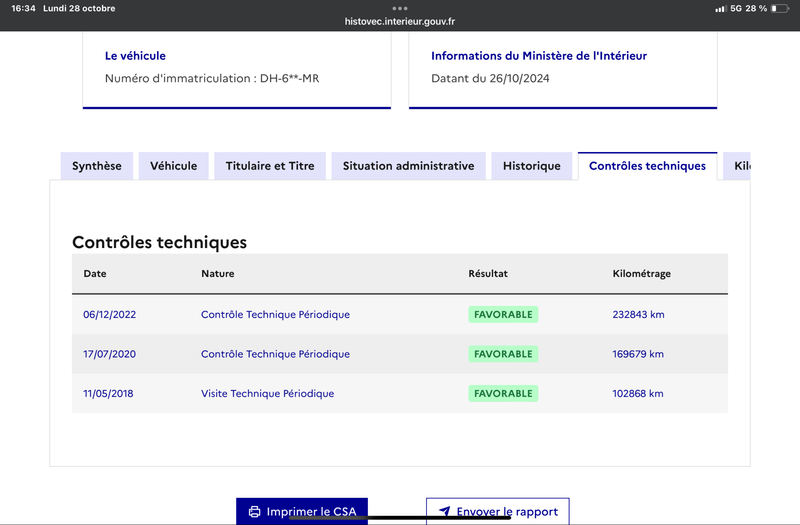Open the Synthèse tab
The width and height of the screenshot is (800, 525).
click(97, 166)
